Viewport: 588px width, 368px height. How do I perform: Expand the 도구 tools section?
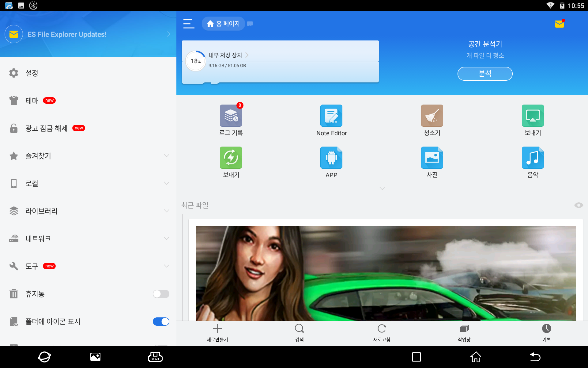click(167, 266)
